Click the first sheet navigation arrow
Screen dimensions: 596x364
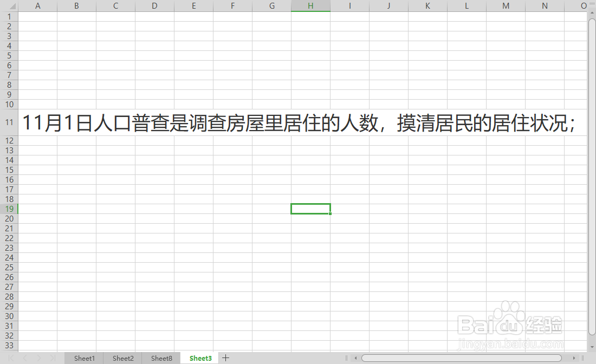10,358
